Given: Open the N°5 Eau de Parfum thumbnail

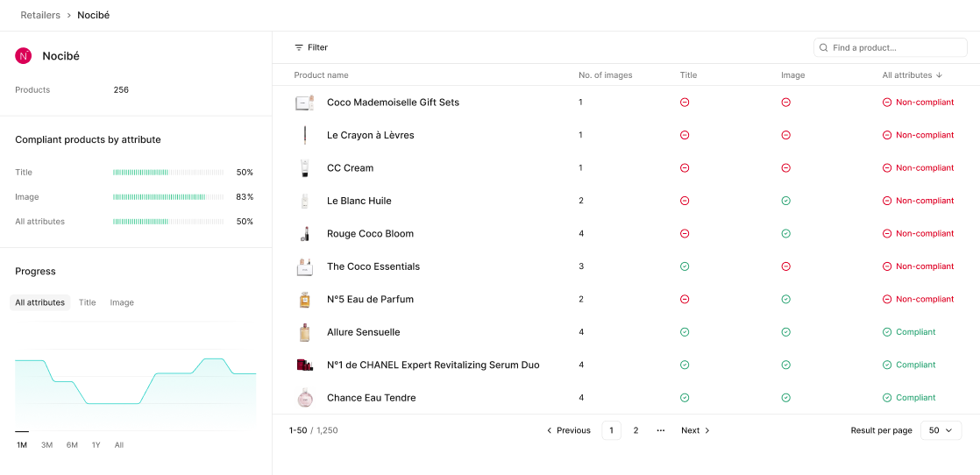Looking at the screenshot, I should (304, 300).
